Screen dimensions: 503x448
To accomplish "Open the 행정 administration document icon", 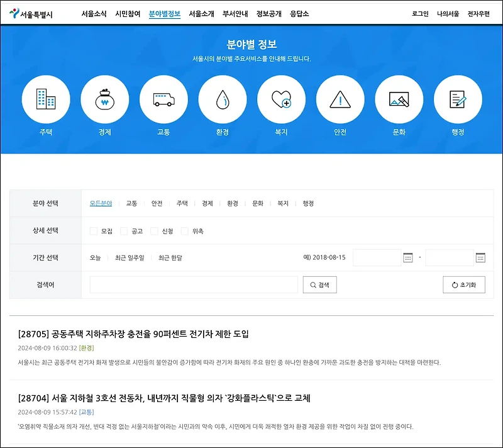I will coord(458,99).
